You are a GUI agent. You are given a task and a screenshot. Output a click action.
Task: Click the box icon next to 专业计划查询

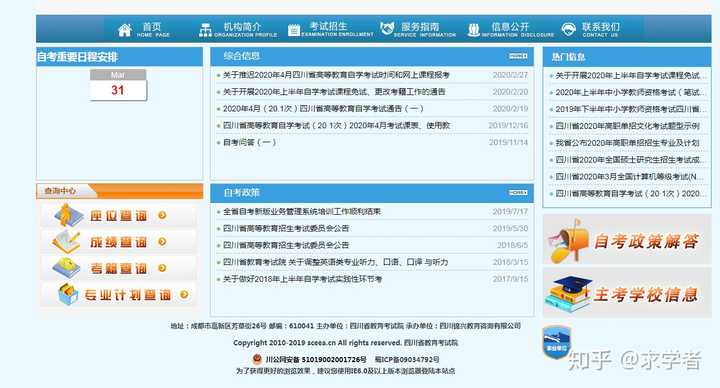pos(68,294)
